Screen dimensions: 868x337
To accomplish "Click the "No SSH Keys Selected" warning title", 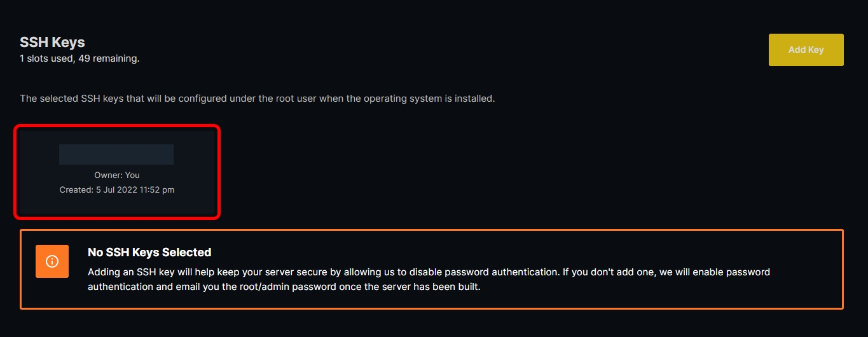I will tap(149, 252).
